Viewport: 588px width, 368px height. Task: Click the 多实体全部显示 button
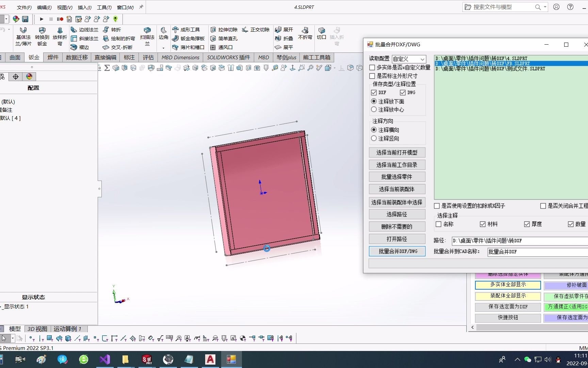pyautogui.click(x=508, y=285)
